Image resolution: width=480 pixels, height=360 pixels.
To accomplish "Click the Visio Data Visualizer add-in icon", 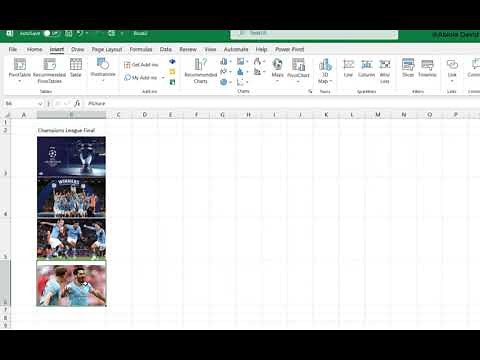I will point(172,62).
